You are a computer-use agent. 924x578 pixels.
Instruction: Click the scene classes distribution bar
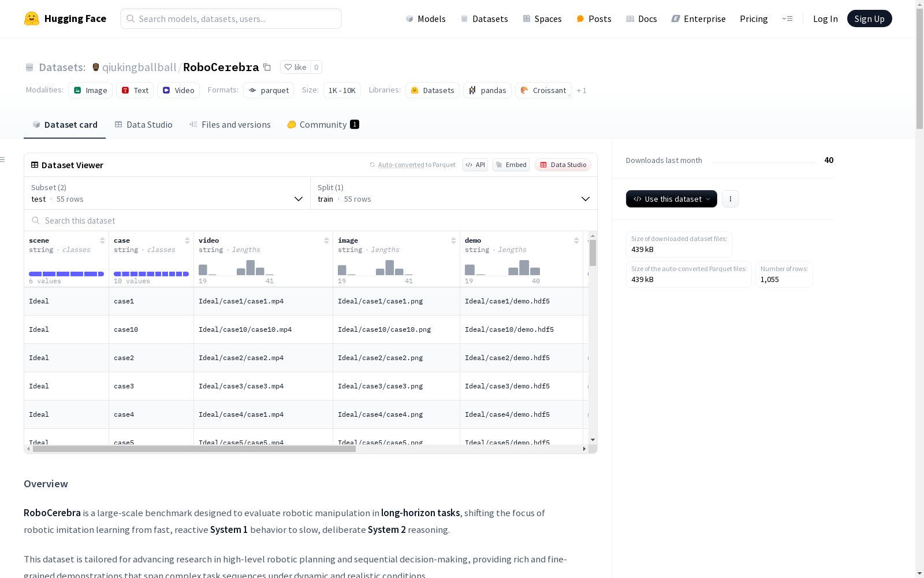[66, 274]
